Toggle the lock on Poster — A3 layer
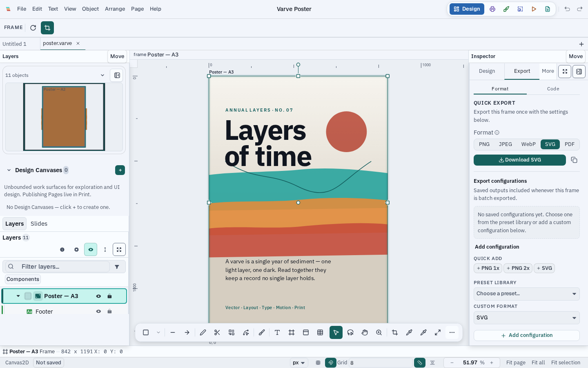Screen dimensions: 588x368 (109, 296)
